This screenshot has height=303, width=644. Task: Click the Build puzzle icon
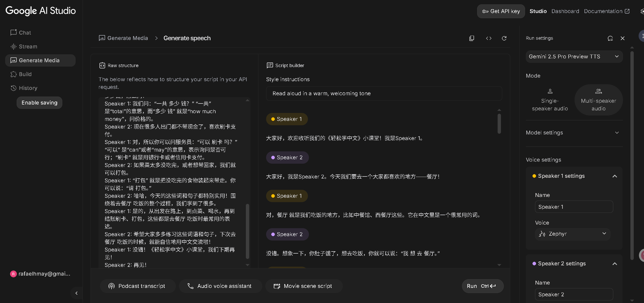point(13,74)
